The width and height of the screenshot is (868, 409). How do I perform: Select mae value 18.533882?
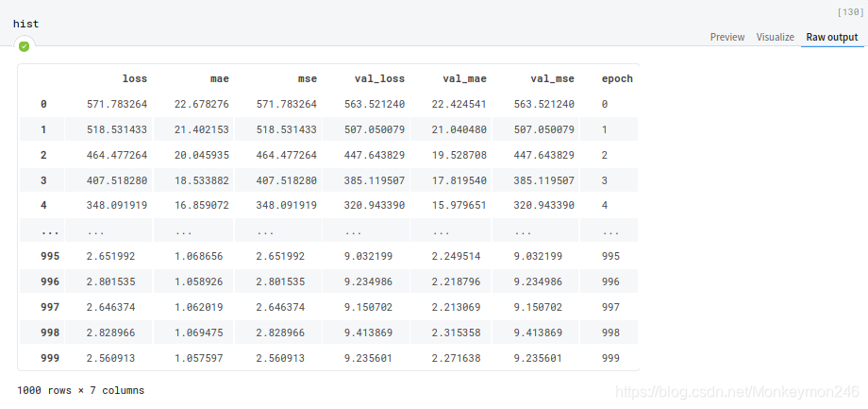pyautogui.click(x=202, y=180)
